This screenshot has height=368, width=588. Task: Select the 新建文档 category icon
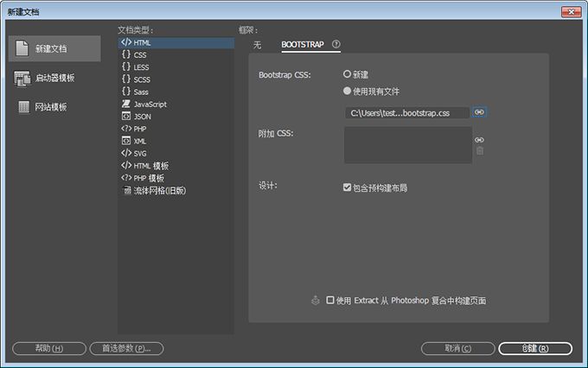point(22,48)
